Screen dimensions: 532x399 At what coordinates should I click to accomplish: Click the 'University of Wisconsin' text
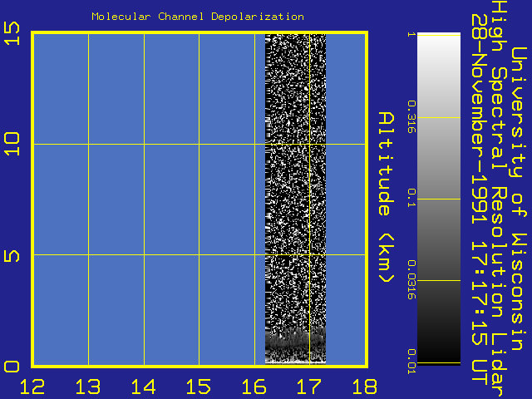[x=519, y=199]
